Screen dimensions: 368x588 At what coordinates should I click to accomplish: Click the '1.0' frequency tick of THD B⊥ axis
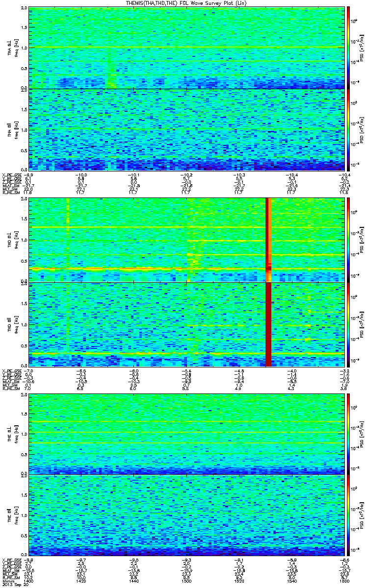point(24,240)
